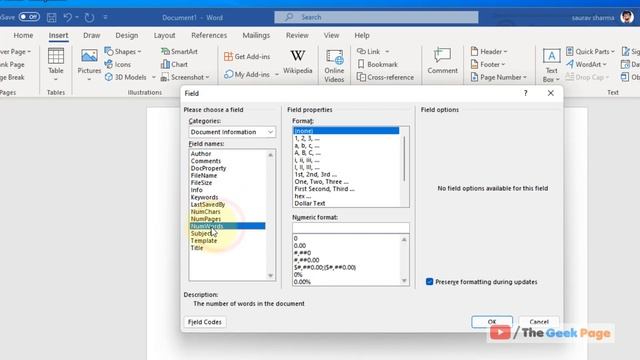Click the title bar Search box

376,17
